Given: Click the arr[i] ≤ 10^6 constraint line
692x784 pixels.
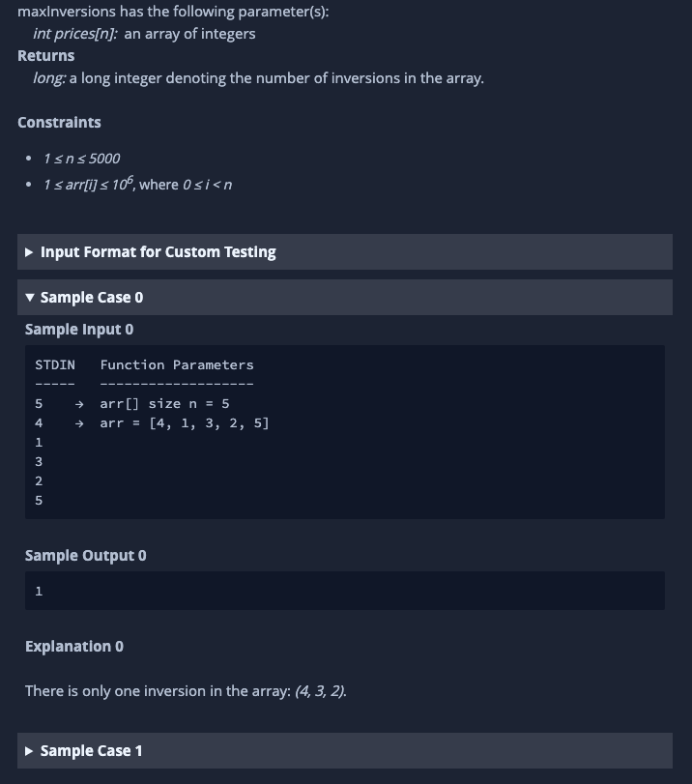Looking at the screenshot, I should [137, 185].
